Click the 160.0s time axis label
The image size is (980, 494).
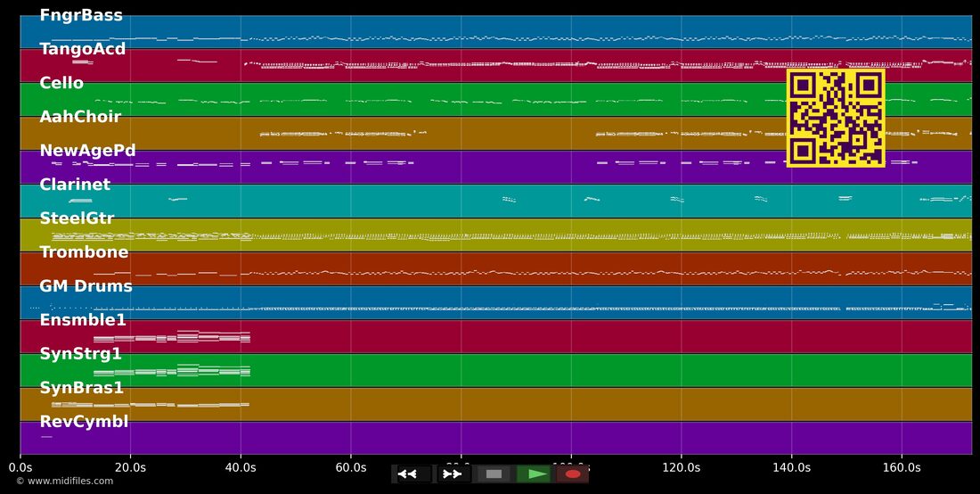coord(902,467)
